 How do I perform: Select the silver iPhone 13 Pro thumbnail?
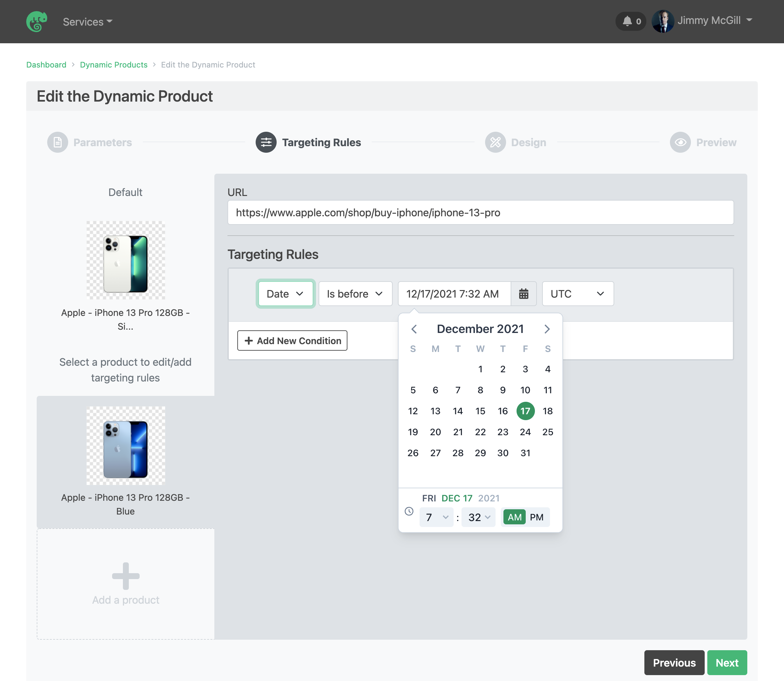click(x=126, y=260)
